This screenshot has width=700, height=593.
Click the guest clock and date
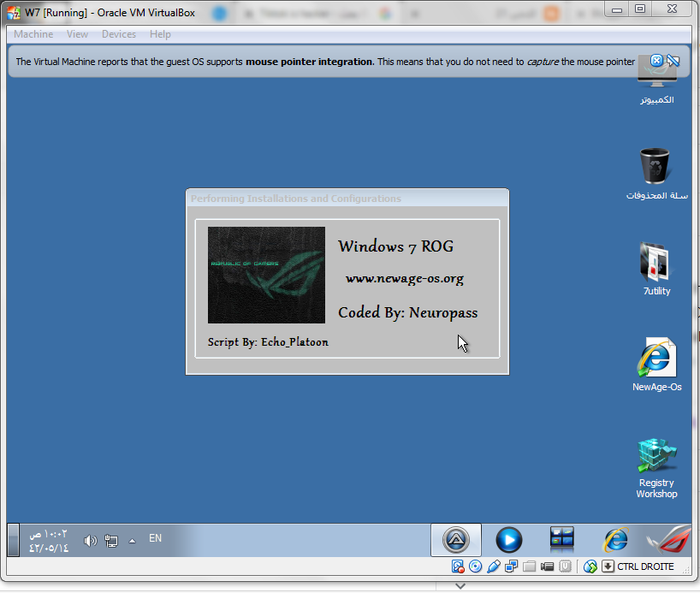pos(49,541)
